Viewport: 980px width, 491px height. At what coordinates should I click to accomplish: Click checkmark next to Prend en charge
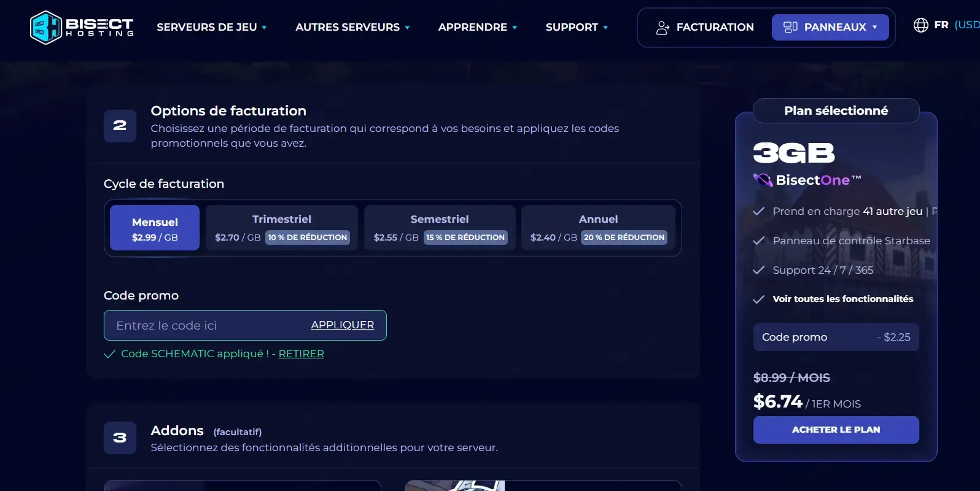point(759,211)
